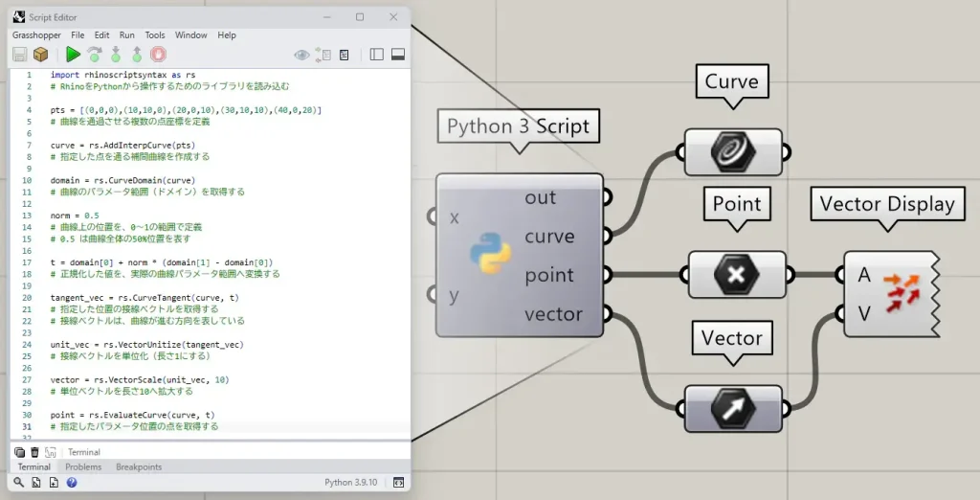Run the script with green play button
Image resolution: width=980 pixels, height=500 pixels.
tap(73, 55)
